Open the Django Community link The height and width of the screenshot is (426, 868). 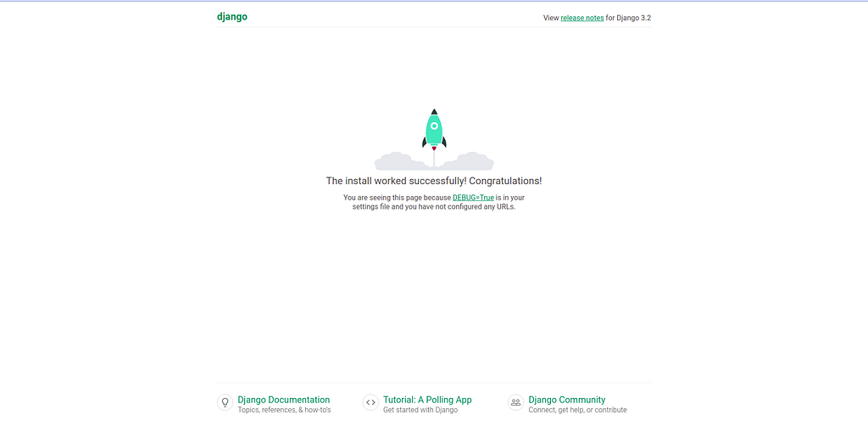567,400
